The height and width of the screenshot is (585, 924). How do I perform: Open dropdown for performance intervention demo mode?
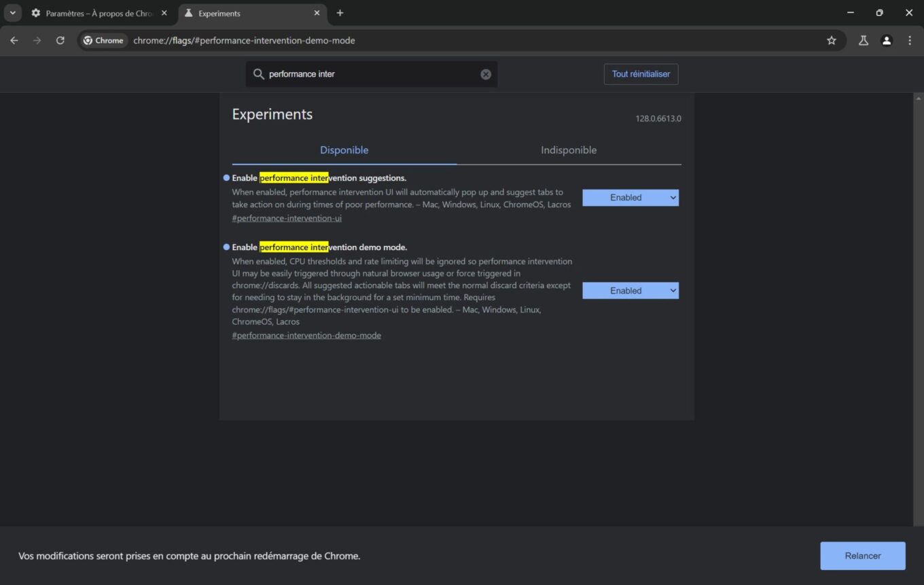click(630, 291)
